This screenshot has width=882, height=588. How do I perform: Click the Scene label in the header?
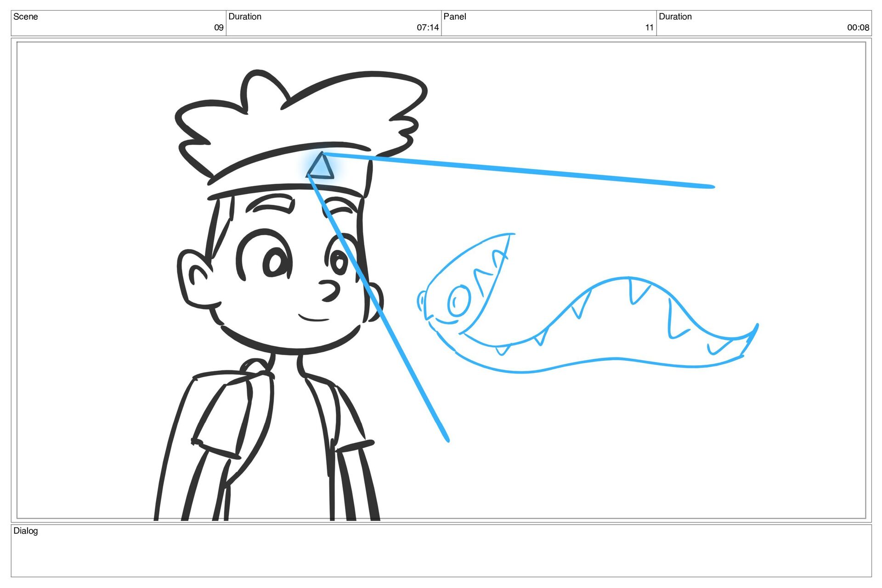(25, 17)
